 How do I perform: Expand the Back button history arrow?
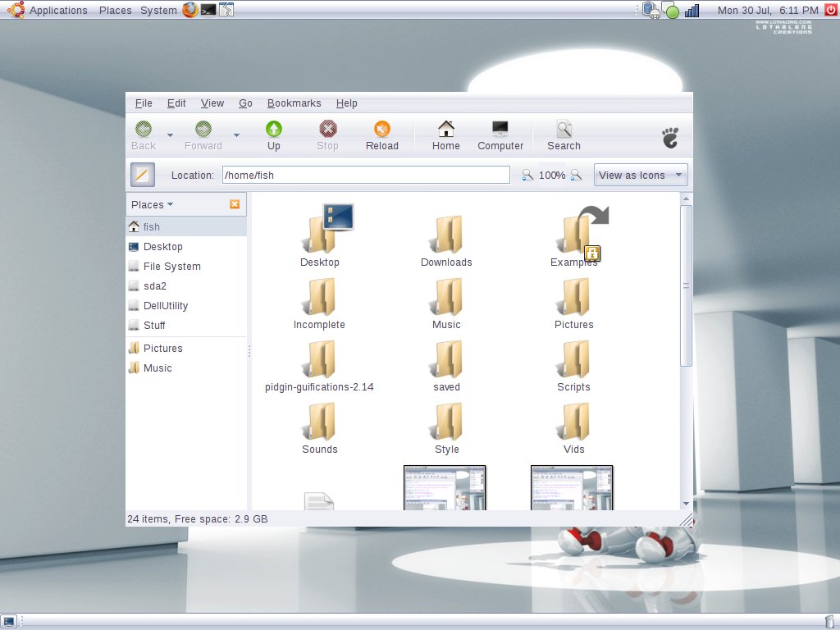[169, 135]
